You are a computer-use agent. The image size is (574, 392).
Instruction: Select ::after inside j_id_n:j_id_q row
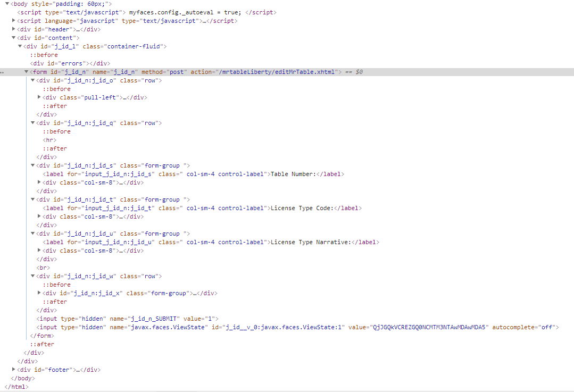55,148
